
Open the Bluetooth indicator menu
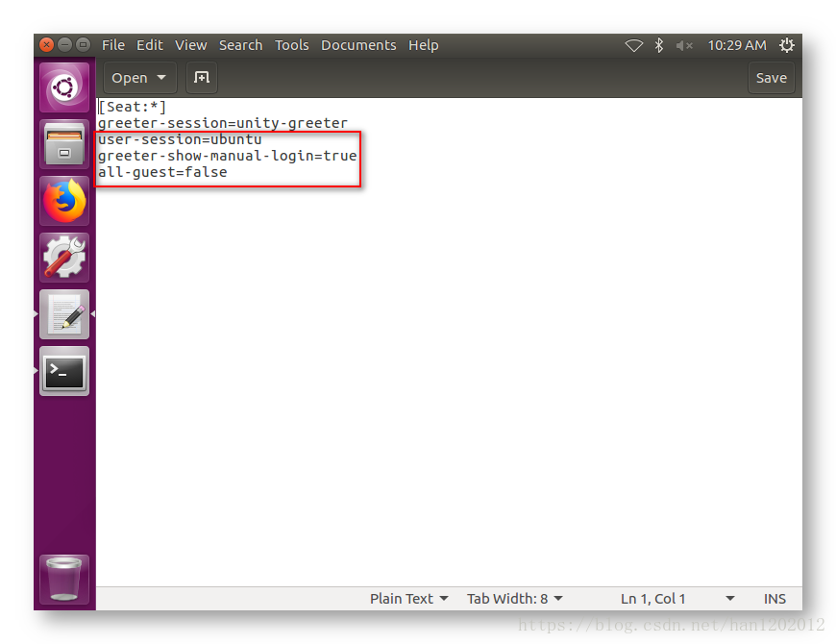[x=659, y=45]
